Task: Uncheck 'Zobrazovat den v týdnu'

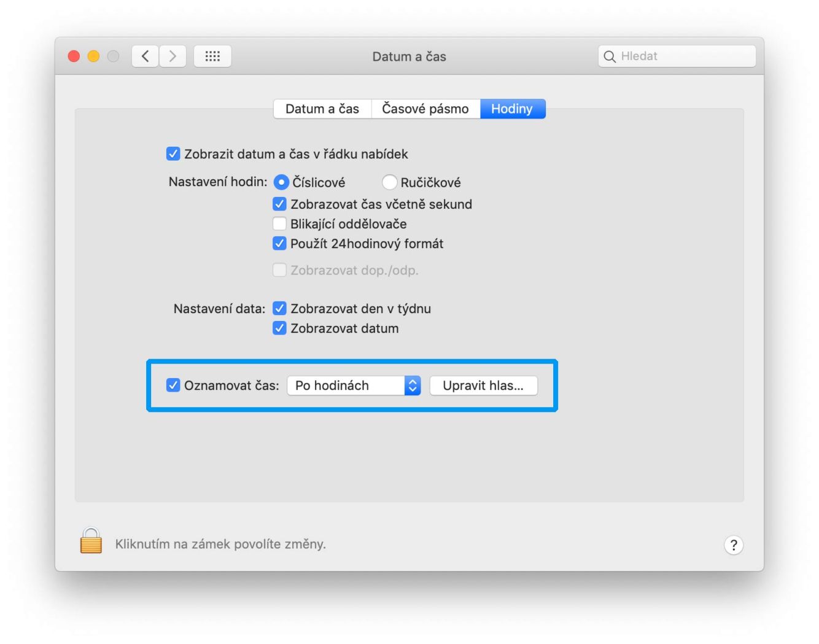Action: pos(279,308)
